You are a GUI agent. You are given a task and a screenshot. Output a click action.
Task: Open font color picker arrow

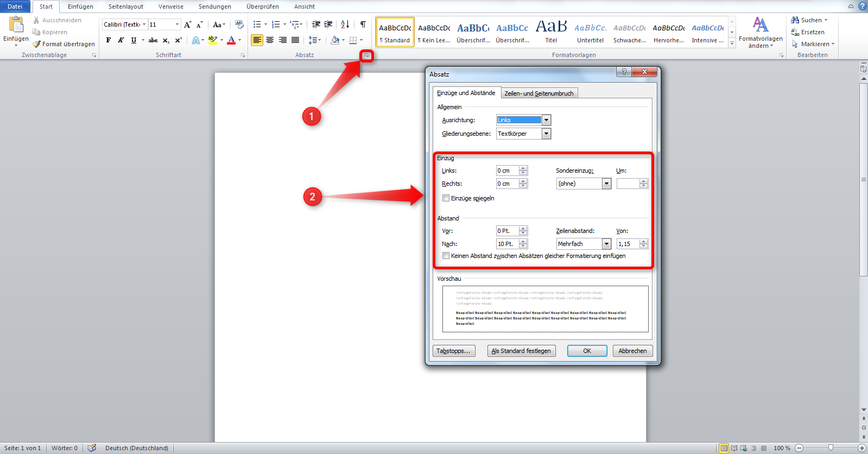[239, 40]
